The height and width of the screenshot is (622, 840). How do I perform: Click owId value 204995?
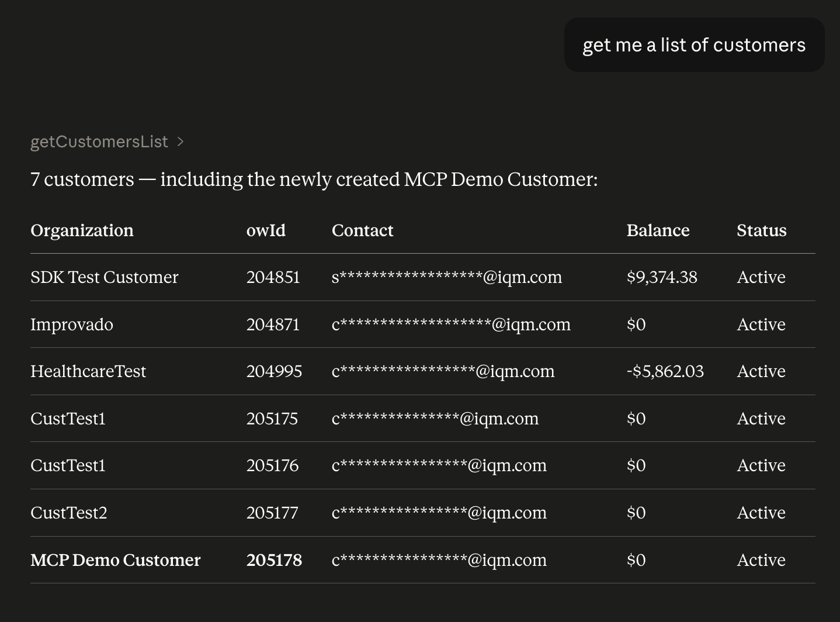click(x=274, y=371)
